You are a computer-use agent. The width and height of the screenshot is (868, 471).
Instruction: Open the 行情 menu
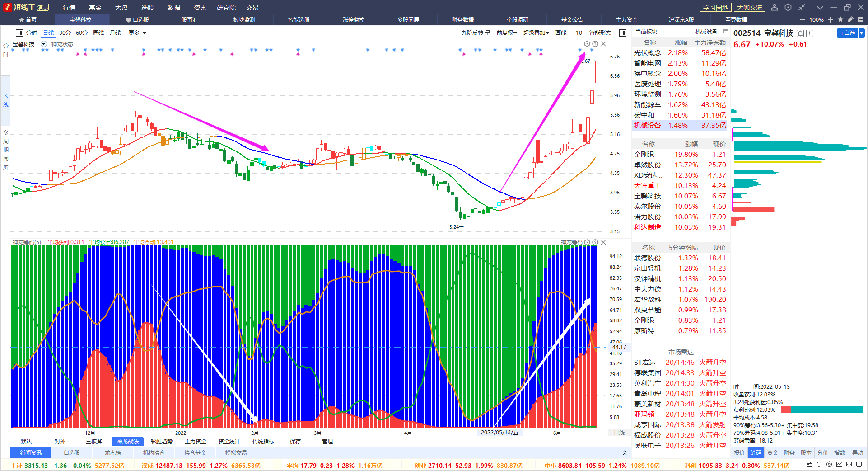coord(69,8)
